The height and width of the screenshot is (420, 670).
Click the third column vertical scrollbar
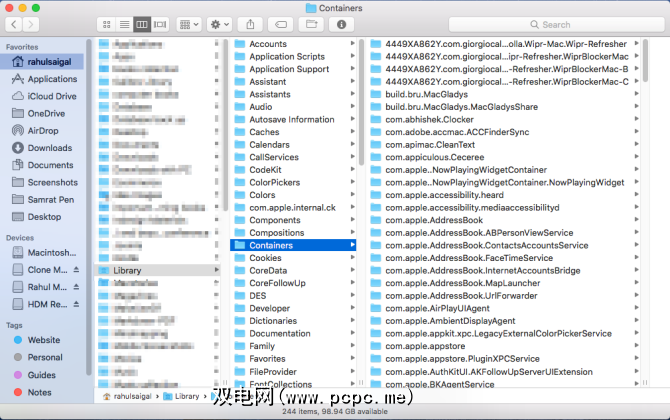click(645, 61)
